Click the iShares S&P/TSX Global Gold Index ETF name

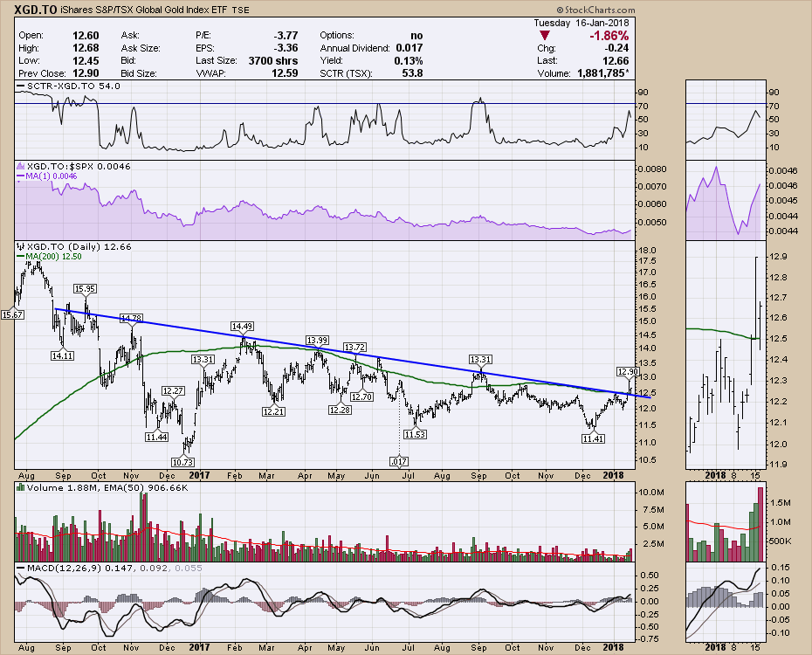(143, 10)
